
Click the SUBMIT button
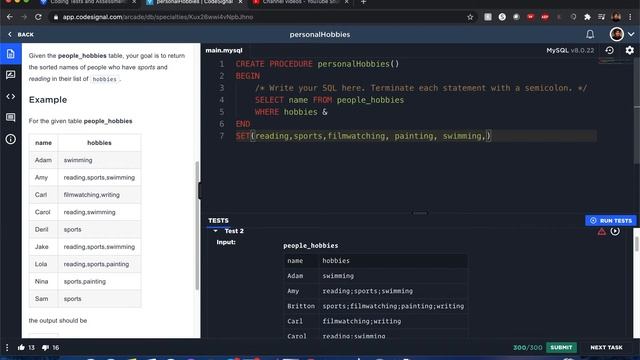pos(561,347)
